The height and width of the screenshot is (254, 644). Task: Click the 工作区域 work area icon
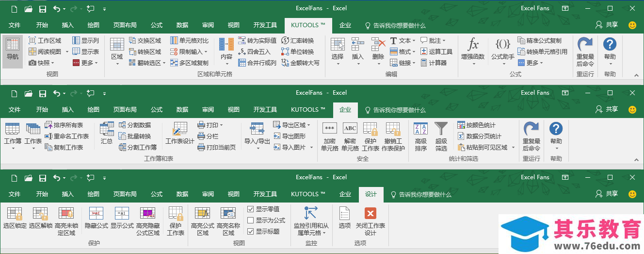click(32, 41)
